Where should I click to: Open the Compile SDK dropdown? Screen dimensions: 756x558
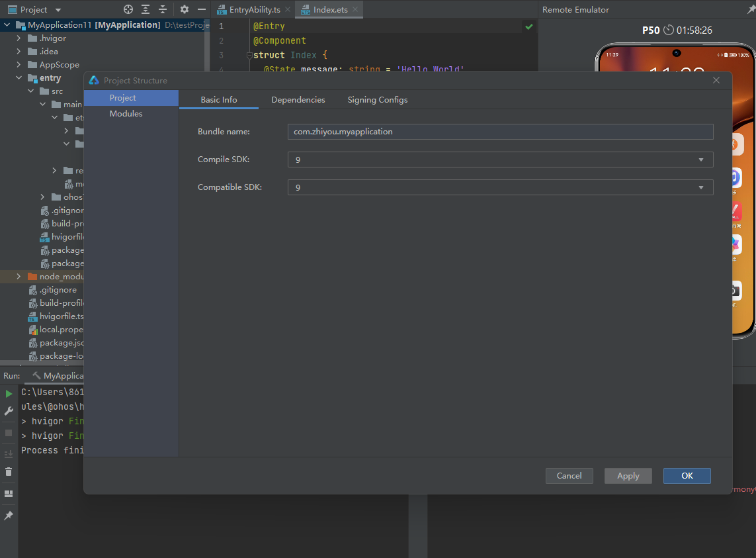coord(700,160)
